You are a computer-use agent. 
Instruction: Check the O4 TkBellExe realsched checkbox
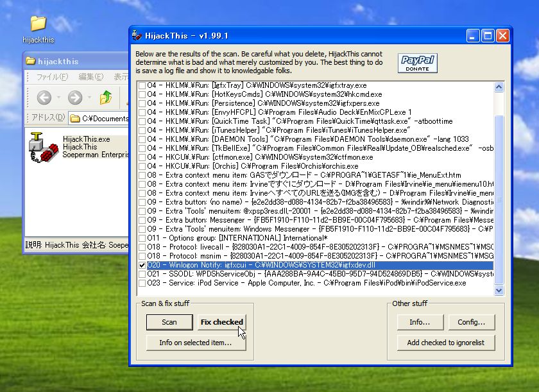(142, 148)
